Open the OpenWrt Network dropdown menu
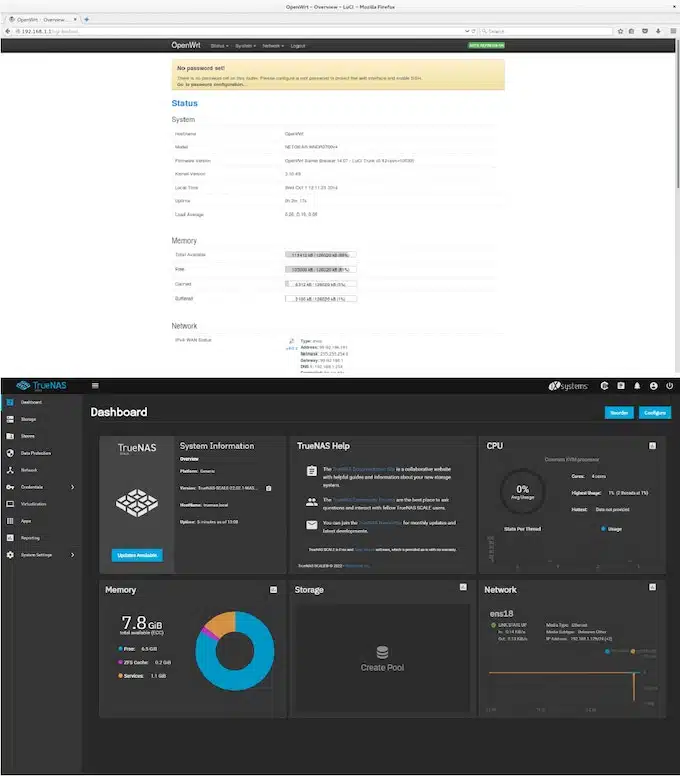Image resolution: width=680 pixels, height=780 pixels. (273, 46)
